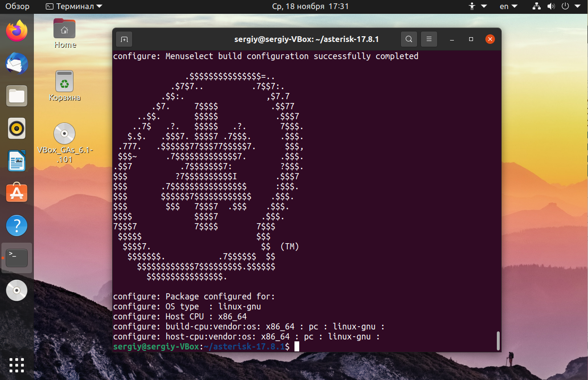Open the Корзина trash icon on the desktop
This screenshot has height=380, width=588.
point(65,86)
